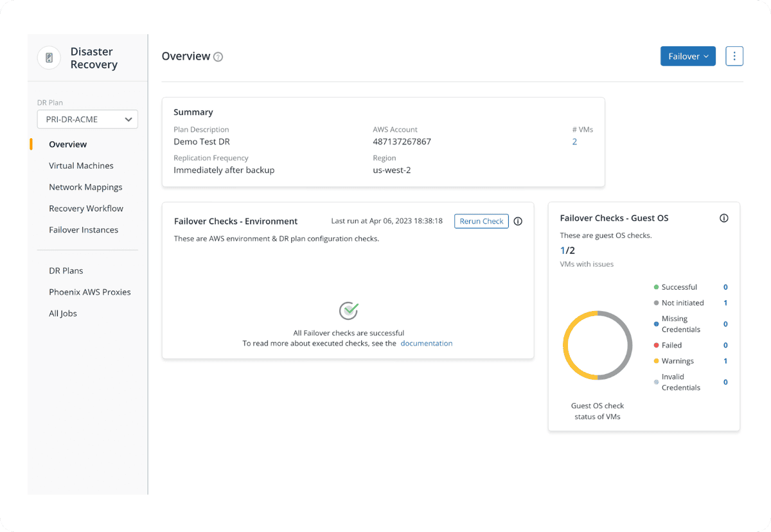View info for Failover Checks - Guest OS
The height and width of the screenshot is (532, 771).
point(723,218)
